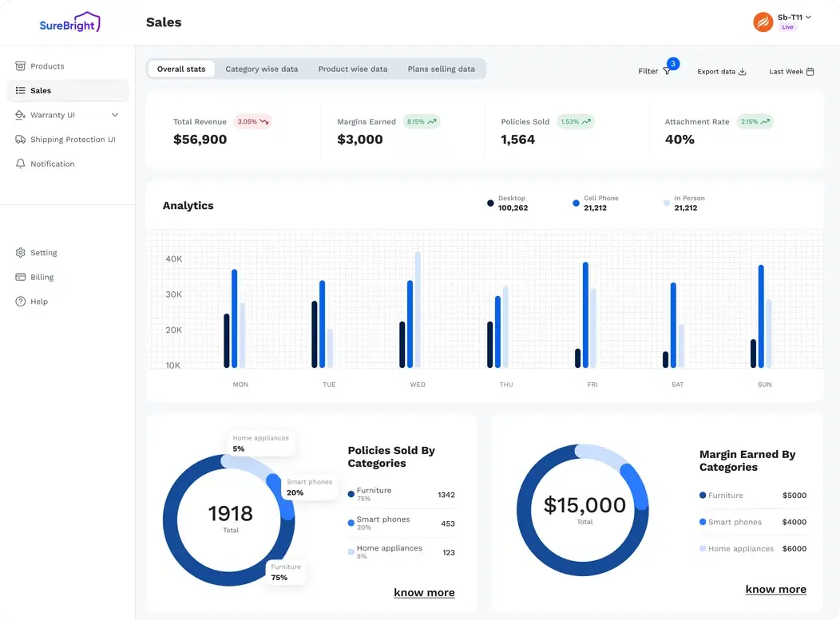Viewport: 840px width, 620px height.
Task: Click the Export data button
Action: [722, 71]
